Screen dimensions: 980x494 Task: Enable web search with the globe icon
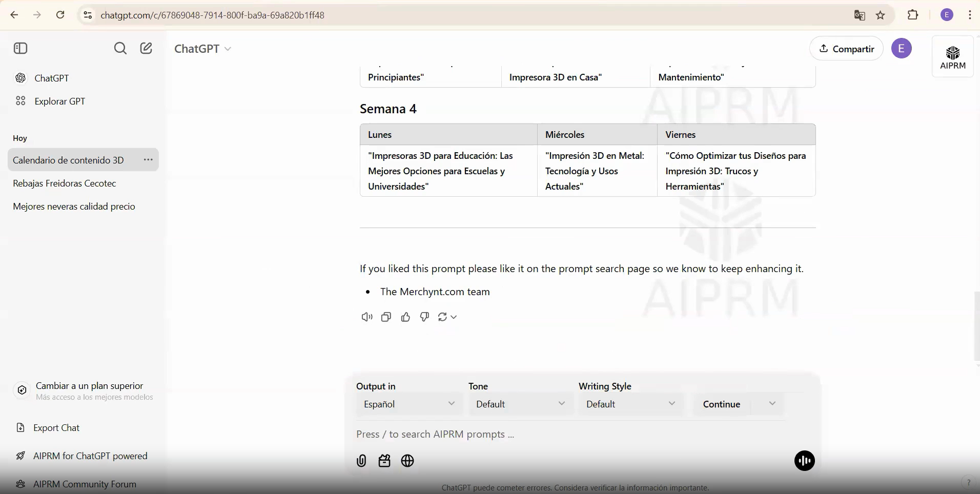407,461
